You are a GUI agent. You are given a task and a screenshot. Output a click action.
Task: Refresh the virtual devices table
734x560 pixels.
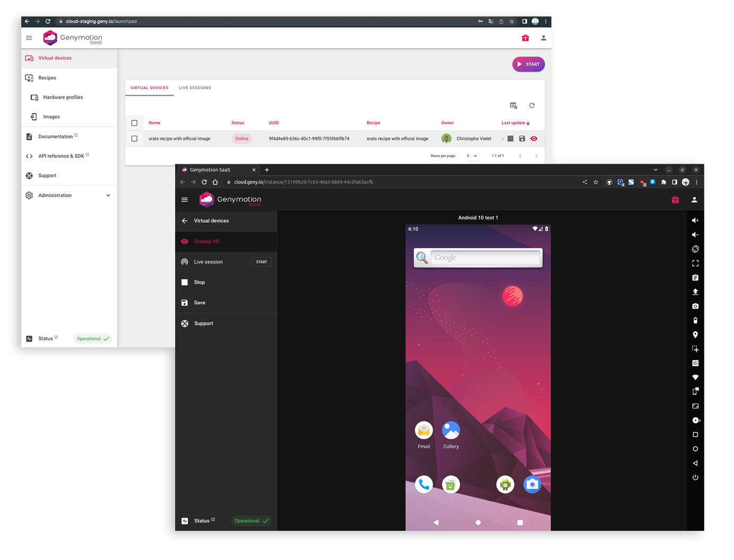click(532, 106)
